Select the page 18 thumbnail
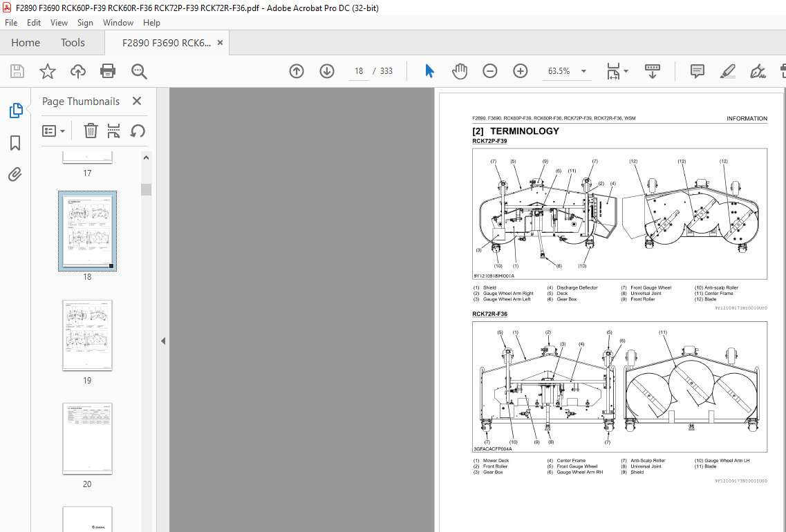The height and width of the screenshot is (532, 786). [x=87, y=231]
